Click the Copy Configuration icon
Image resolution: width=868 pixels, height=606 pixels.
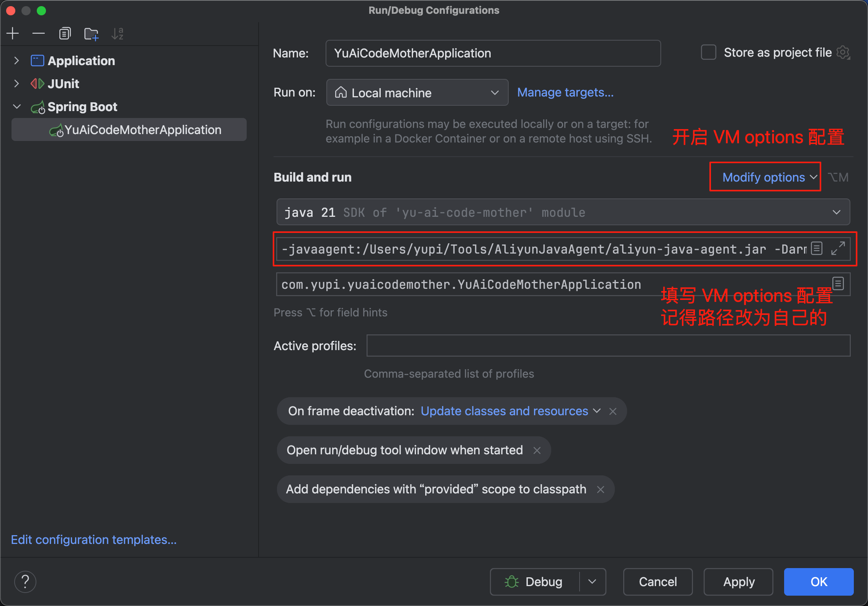click(65, 34)
